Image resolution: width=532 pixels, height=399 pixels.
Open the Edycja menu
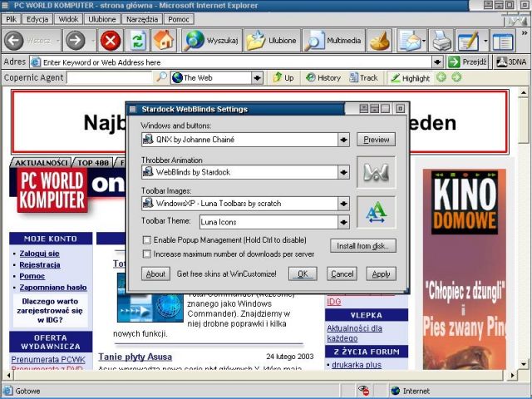click(x=37, y=19)
